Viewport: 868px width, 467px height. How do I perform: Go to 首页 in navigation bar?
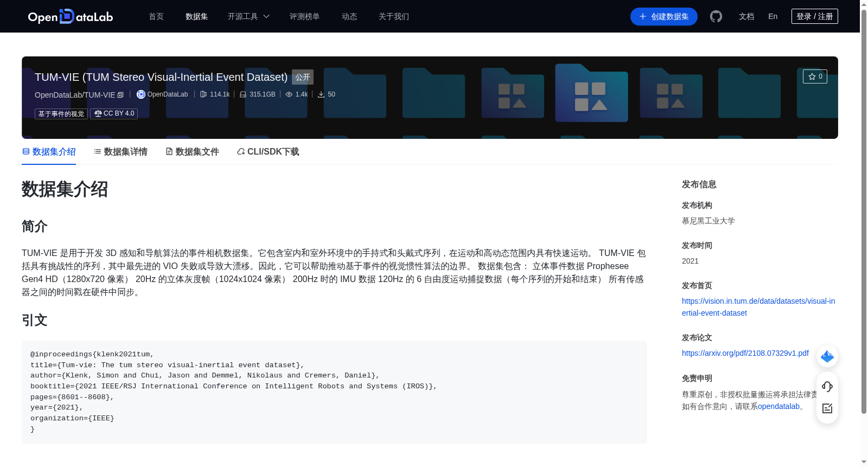pos(156,16)
